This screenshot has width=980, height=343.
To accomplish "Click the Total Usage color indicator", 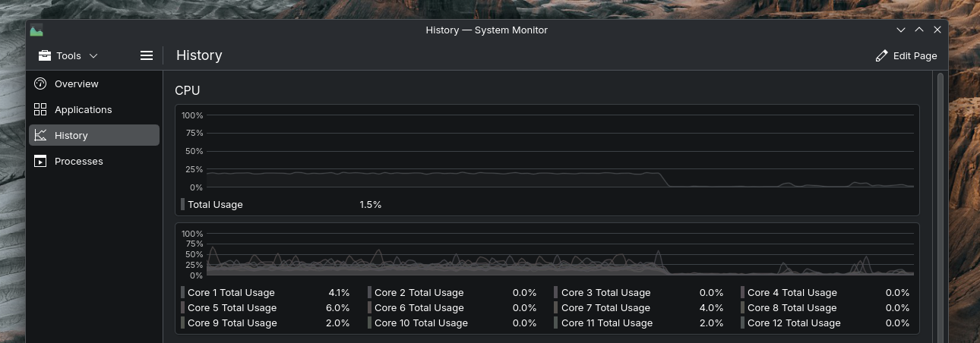I will (183, 205).
